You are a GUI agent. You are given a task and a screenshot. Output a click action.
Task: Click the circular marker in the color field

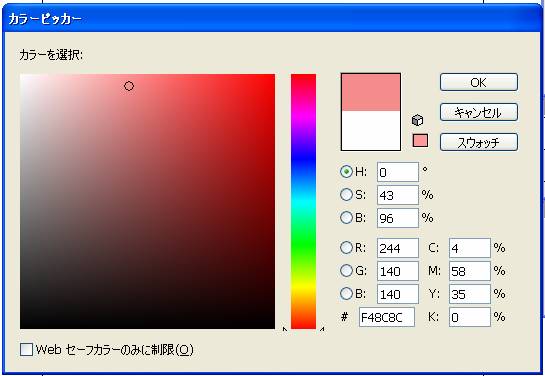pyautogui.click(x=129, y=86)
